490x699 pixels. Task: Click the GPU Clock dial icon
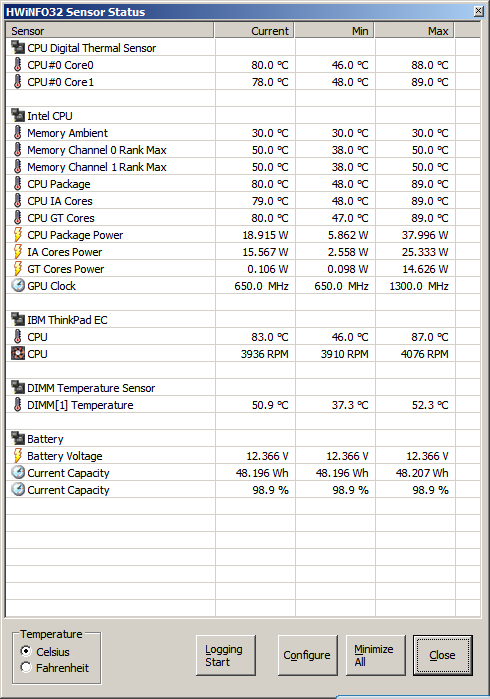pyautogui.click(x=18, y=285)
